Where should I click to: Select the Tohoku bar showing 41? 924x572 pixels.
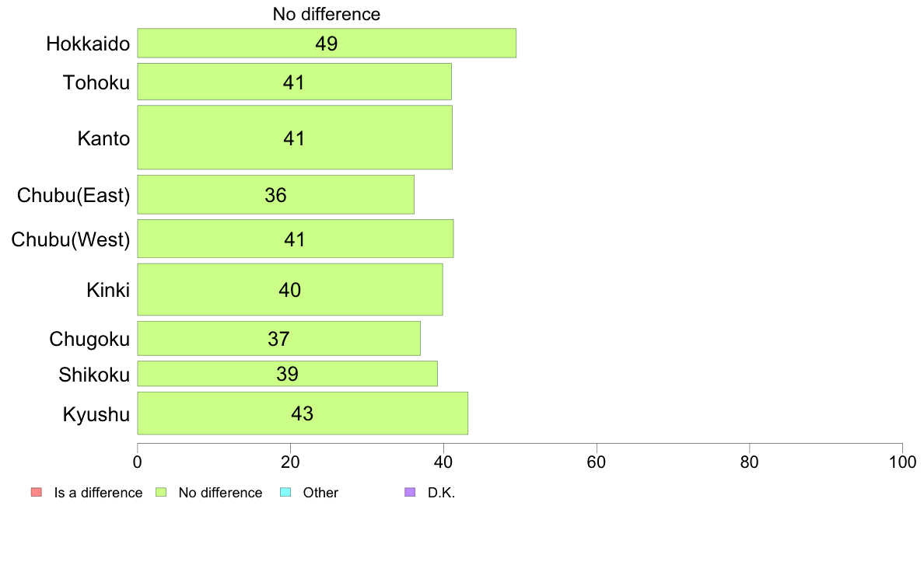[294, 82]
